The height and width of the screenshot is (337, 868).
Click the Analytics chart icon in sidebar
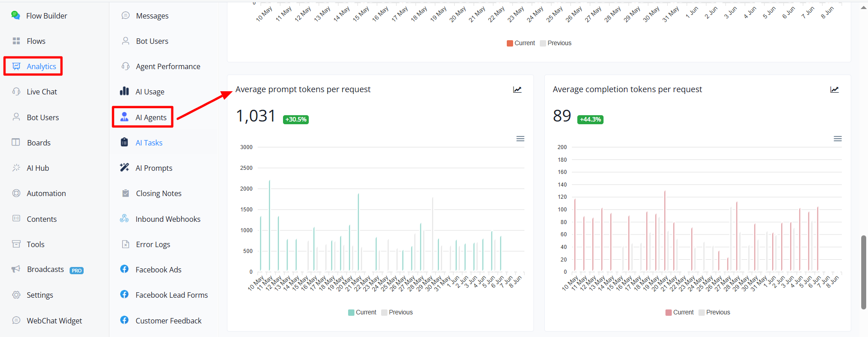(16, 66)
